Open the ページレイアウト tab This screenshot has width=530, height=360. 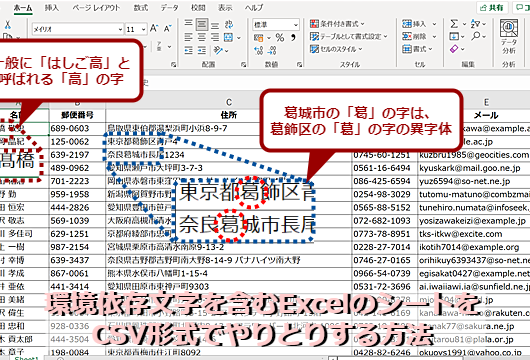(x=96, y=7)
